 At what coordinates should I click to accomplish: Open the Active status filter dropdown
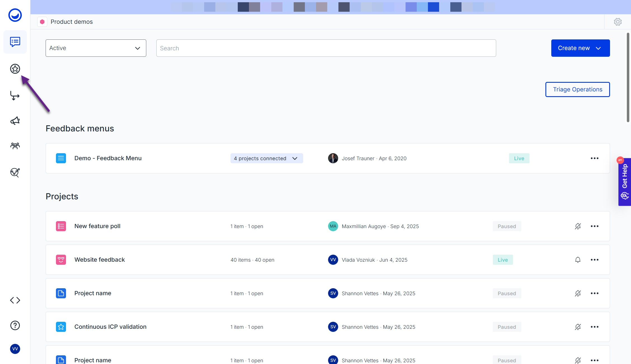[x=96, y=48]
